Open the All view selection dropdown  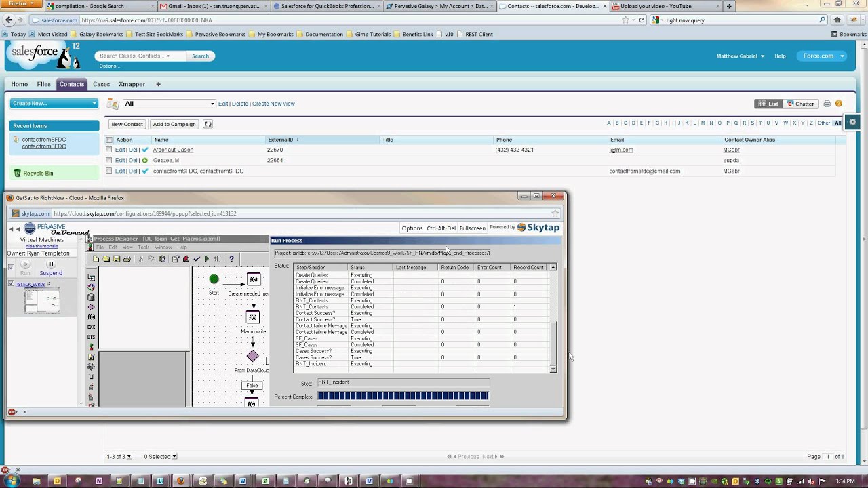[x=169, y=104]
